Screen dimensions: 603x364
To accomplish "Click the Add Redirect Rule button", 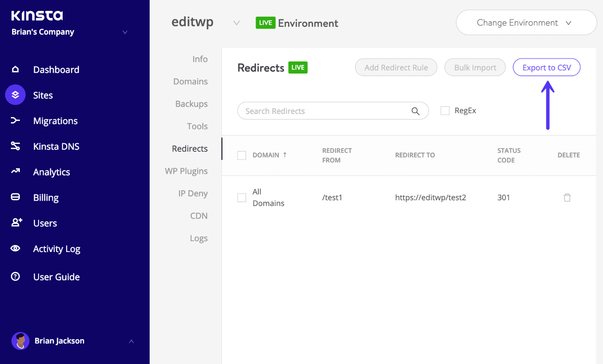I will pos(396,67).
